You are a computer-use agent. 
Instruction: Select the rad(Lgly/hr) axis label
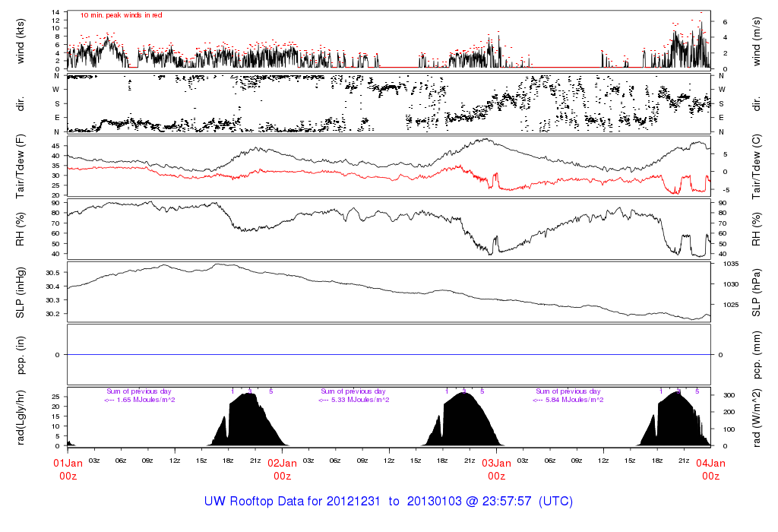point(21,417)
